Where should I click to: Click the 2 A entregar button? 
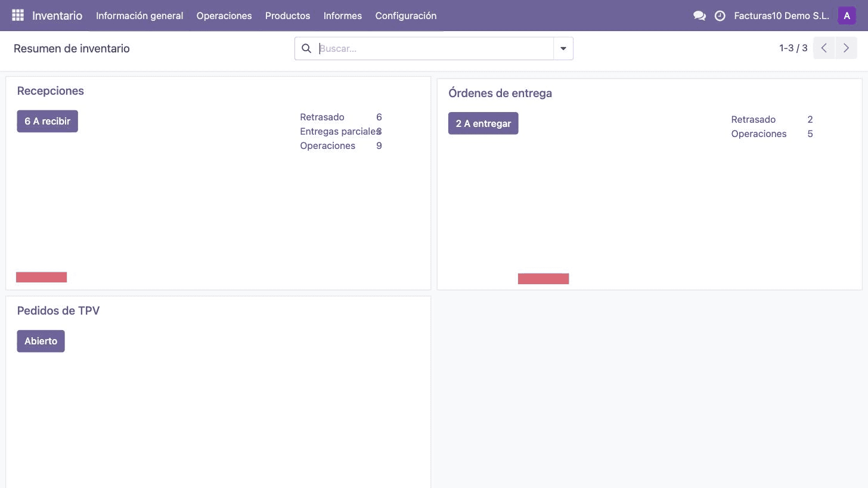tap(483, 123)
